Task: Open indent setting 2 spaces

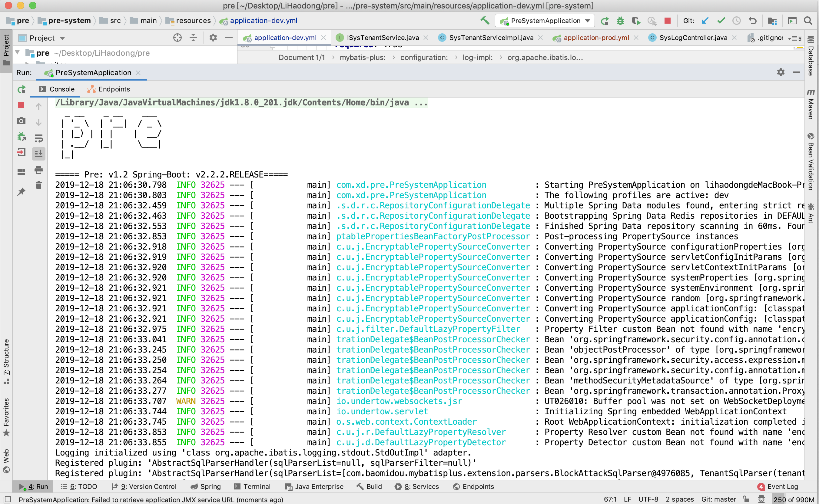Action: pyautogui.click(x=680, y=499)
